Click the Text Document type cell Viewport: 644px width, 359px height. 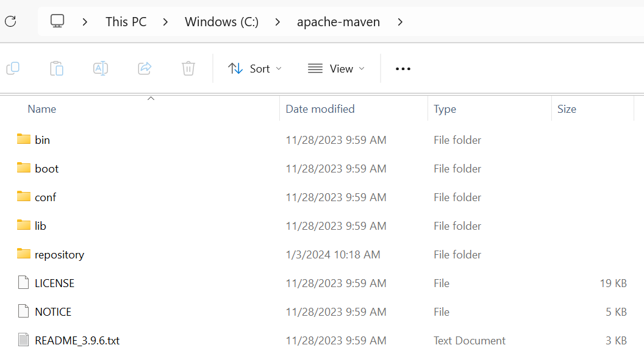(470, 341)
